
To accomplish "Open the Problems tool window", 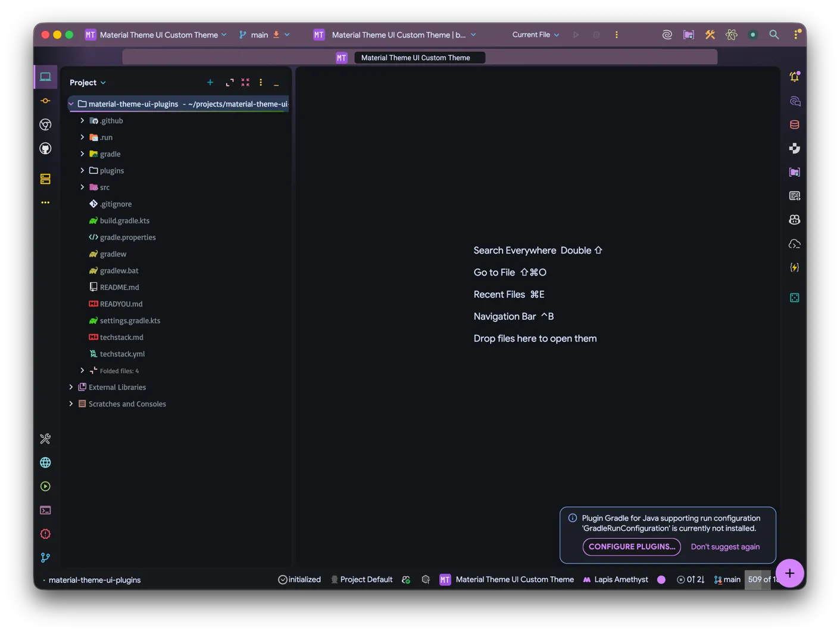I will [x=45, y=534].
